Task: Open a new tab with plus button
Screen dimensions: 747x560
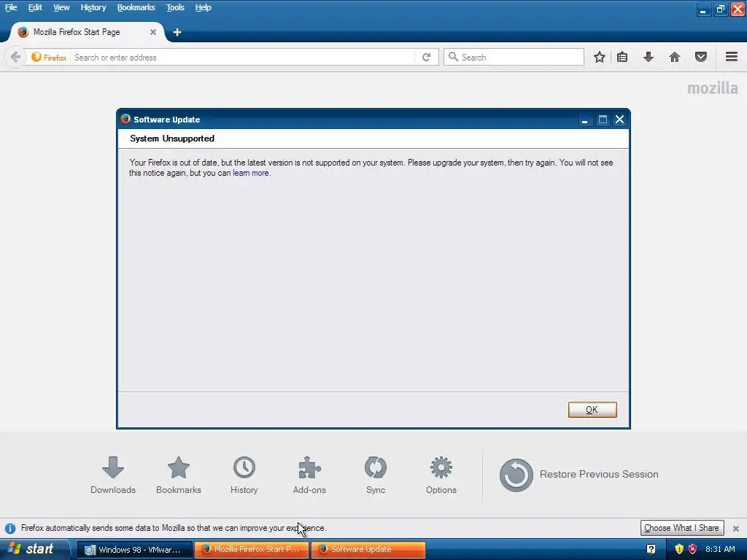Action: (177, 32)
